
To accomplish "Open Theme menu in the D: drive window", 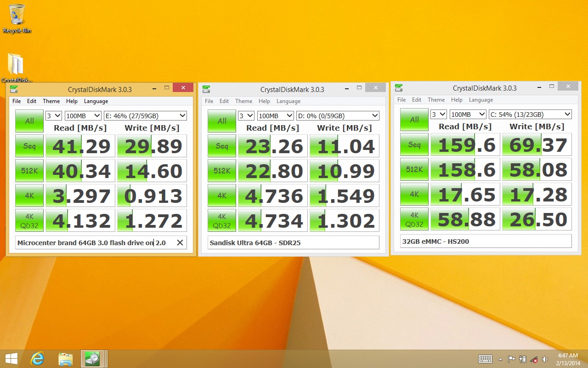I will click(244, 101).
